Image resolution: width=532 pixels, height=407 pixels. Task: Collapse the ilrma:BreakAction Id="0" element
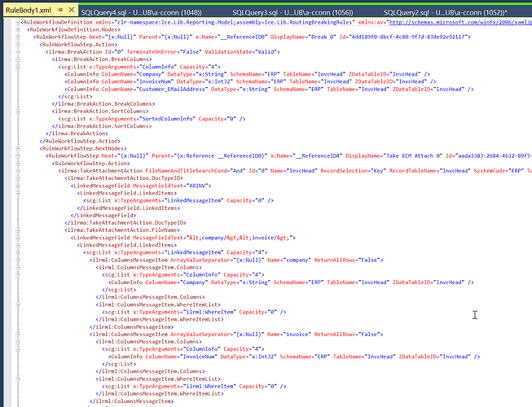tap(18, 52)
